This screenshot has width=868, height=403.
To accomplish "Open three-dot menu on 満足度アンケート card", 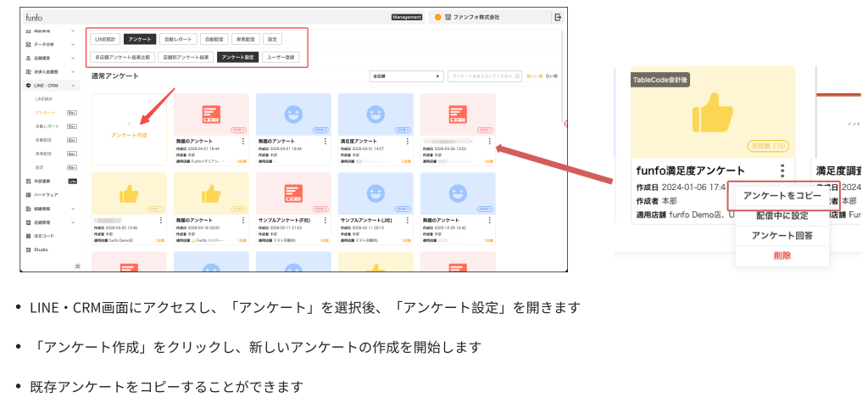I will [x=407, y=142].
